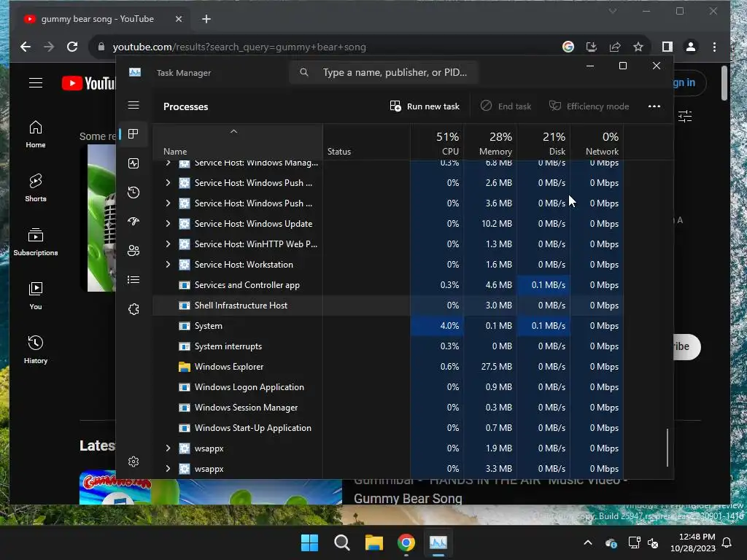Screen dimensions: 747x560
Task: Expand the last wsappx process
Action: (168, 469)
